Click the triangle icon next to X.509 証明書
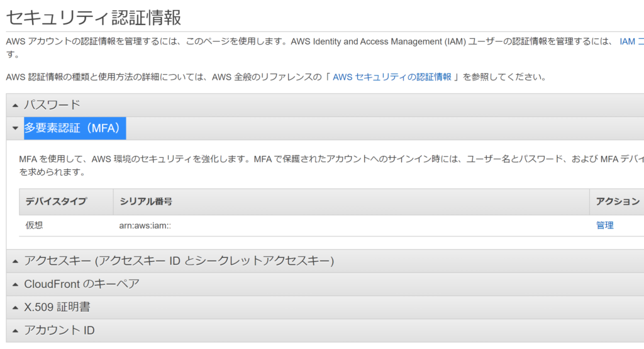 (x=15, y=307)
